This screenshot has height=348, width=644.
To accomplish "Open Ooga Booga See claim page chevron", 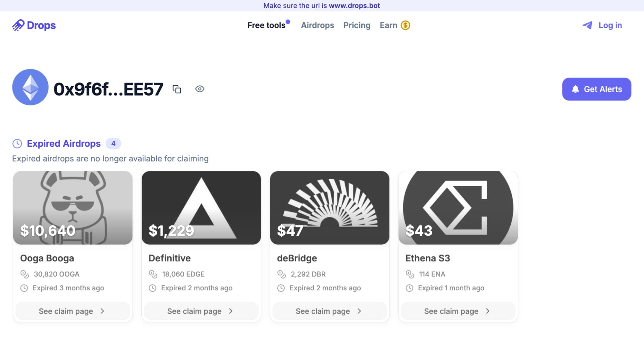I will (x=102, y=311).
